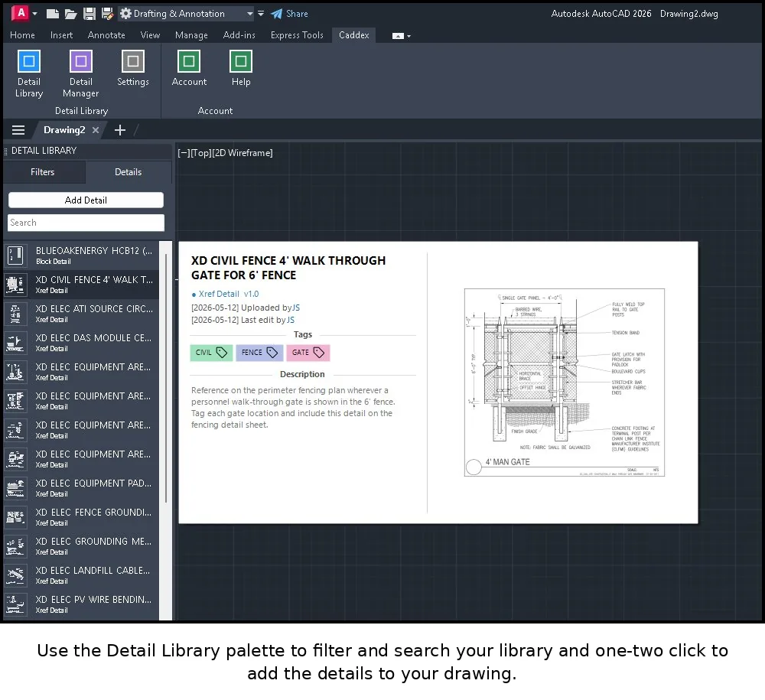Click BLUEOAKENERGY HCB12 block thumbnail icon
Image resolution: width=765 pixels, height=700 pixels.
tap(15, 255)
